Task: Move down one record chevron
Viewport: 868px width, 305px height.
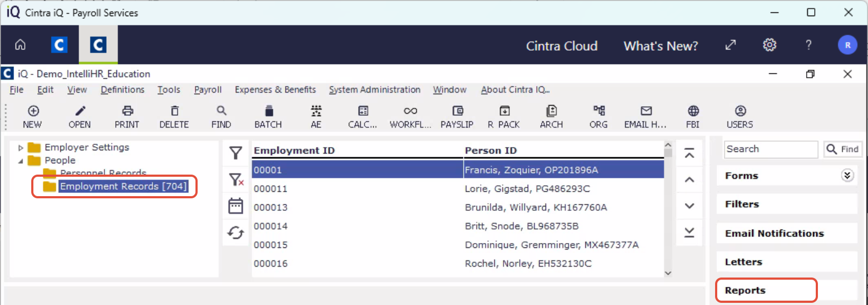Action: pyautogui.click(x=689, y=206)
